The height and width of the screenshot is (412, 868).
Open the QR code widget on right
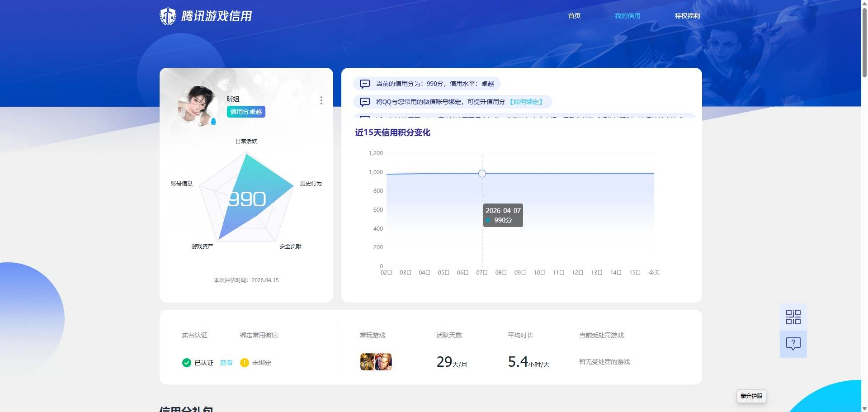tap(793, 317)
